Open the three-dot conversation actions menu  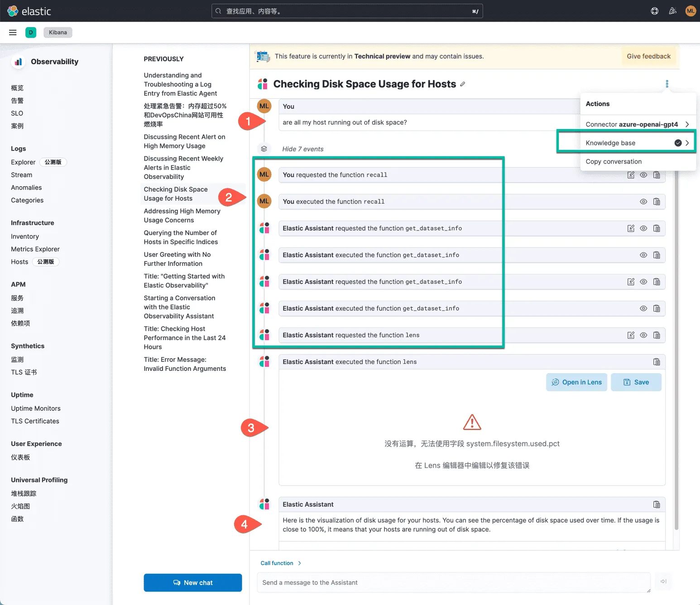666,84
